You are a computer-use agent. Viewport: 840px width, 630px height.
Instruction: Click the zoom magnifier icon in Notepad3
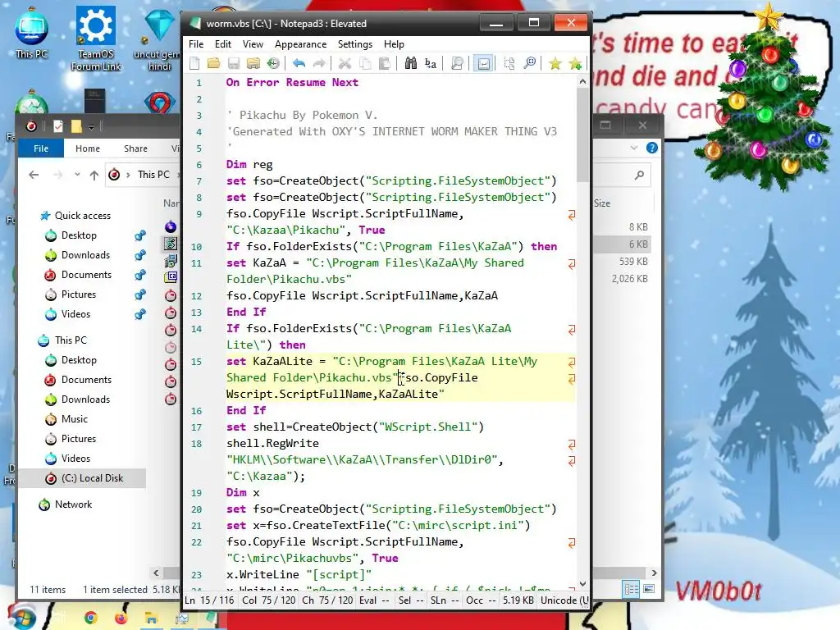coord(529,64)
